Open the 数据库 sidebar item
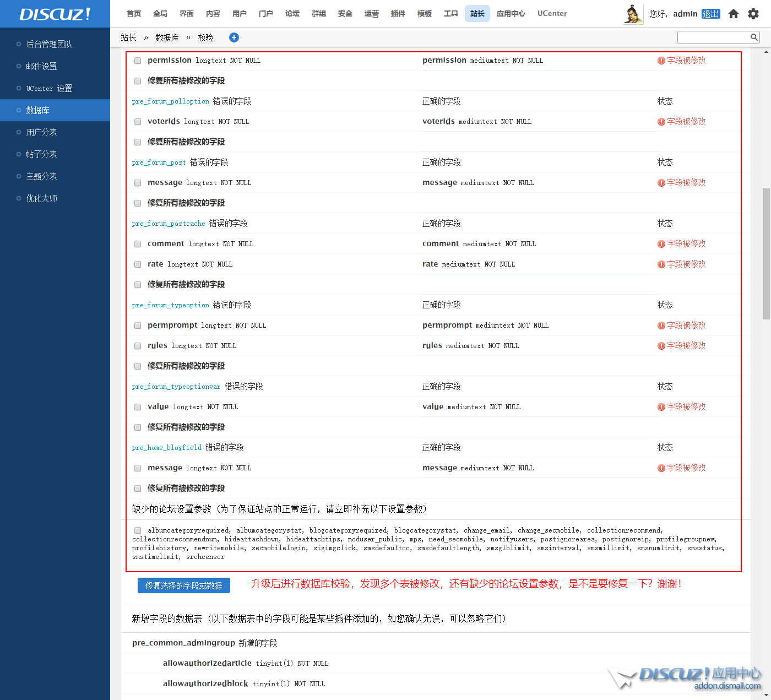This screenshot has height=700, width=771. (x=38, y=110)
